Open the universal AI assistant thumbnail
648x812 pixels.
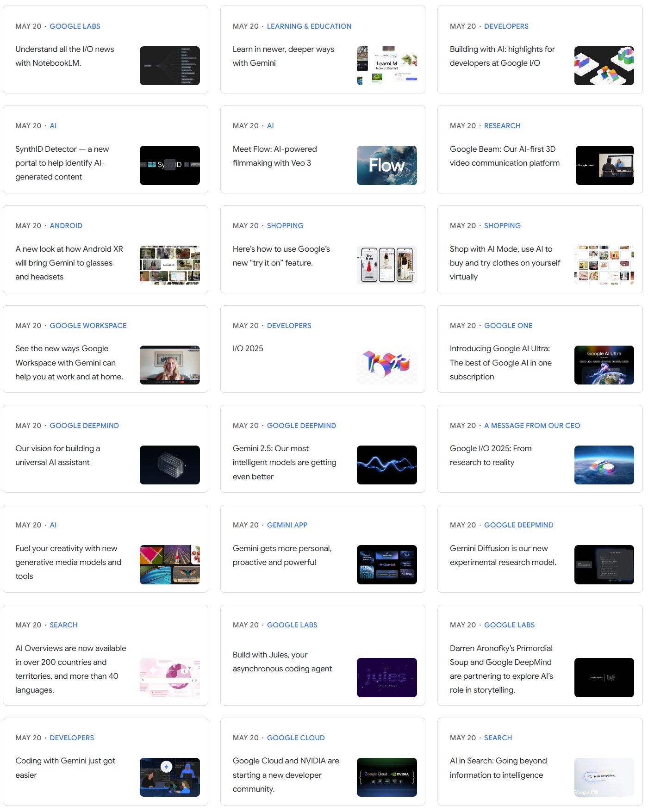(x=170, y=465)
